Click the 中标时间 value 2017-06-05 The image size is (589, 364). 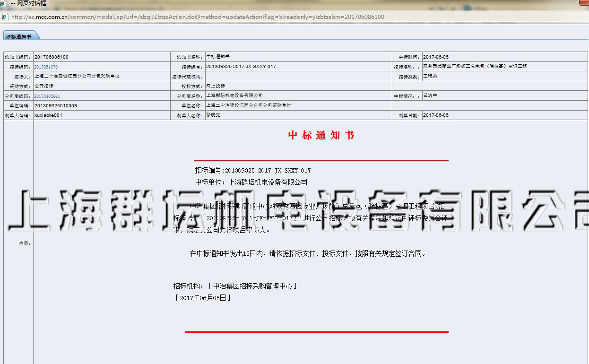(436, 57)
